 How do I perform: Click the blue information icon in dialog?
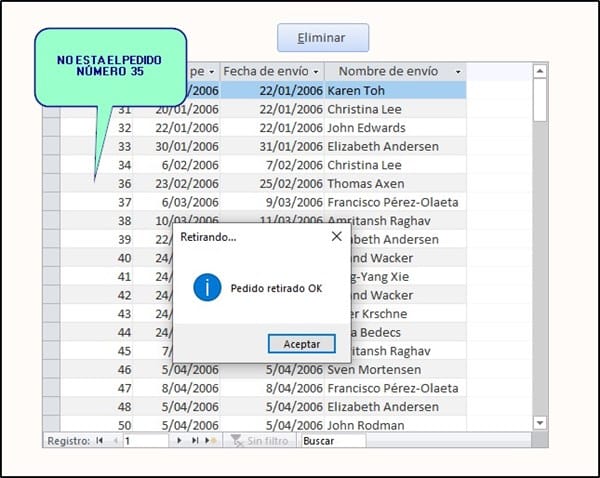click(x=207, y=288)
